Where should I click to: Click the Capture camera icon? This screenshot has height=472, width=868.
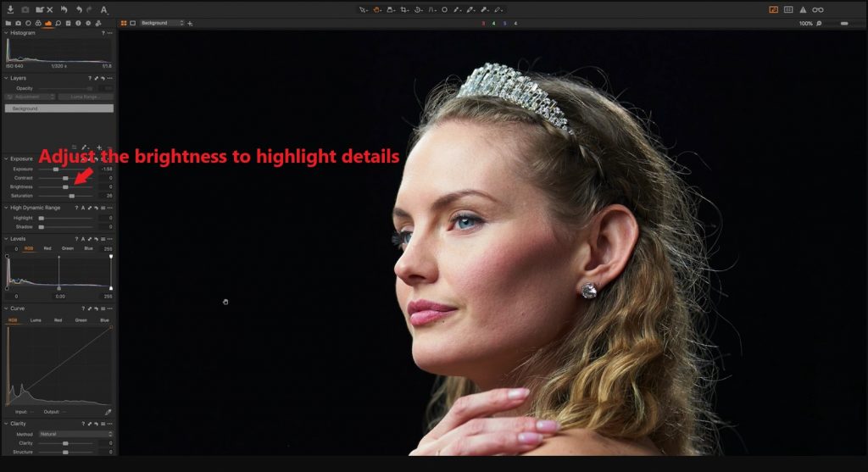[25, 10]
